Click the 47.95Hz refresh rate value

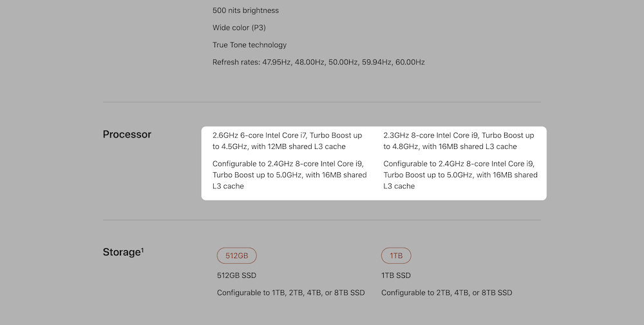[x=276, y=63]
